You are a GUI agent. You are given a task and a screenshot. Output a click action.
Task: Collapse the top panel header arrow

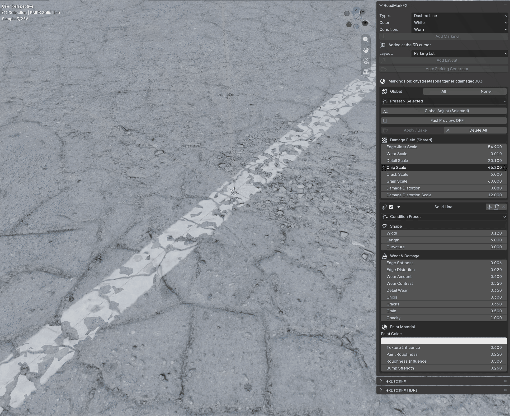point(381,6)
